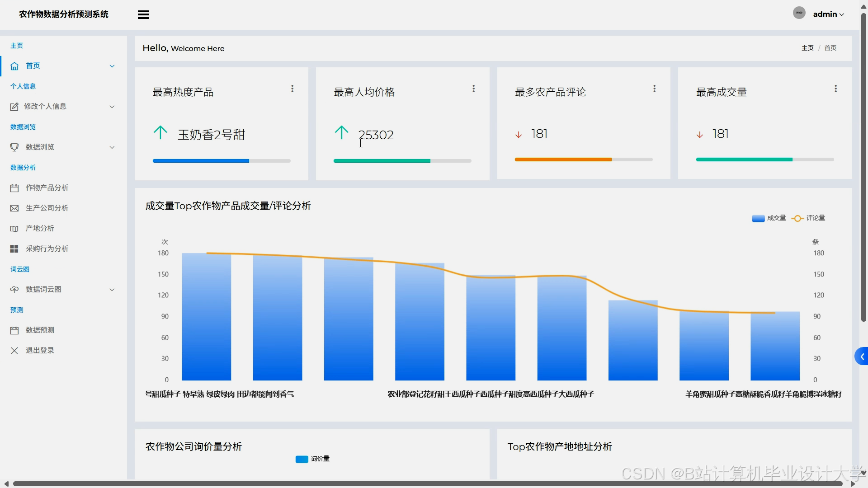Open the three-dot menu on 最高热度产品 card

click(292, 89)
